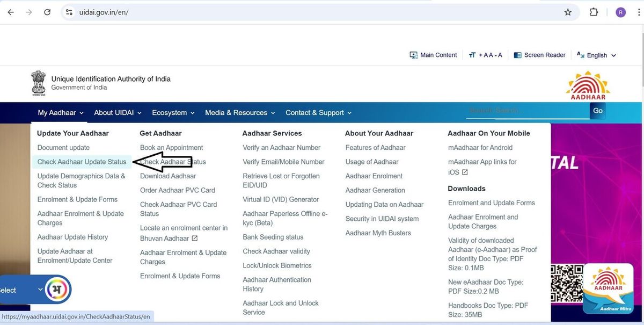Click the browser extensions puzzle icon
Viewport: 644px width, 325px height.
tap(594, 11)
